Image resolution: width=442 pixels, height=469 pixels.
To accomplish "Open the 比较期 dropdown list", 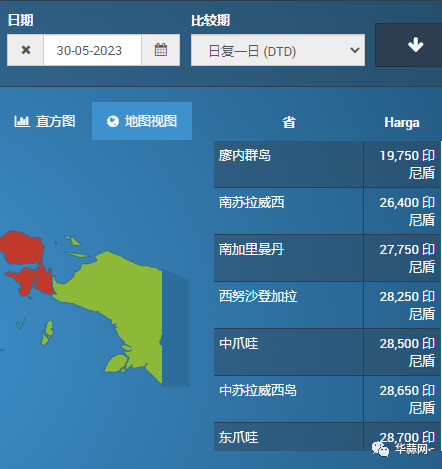I will (278, 50).
